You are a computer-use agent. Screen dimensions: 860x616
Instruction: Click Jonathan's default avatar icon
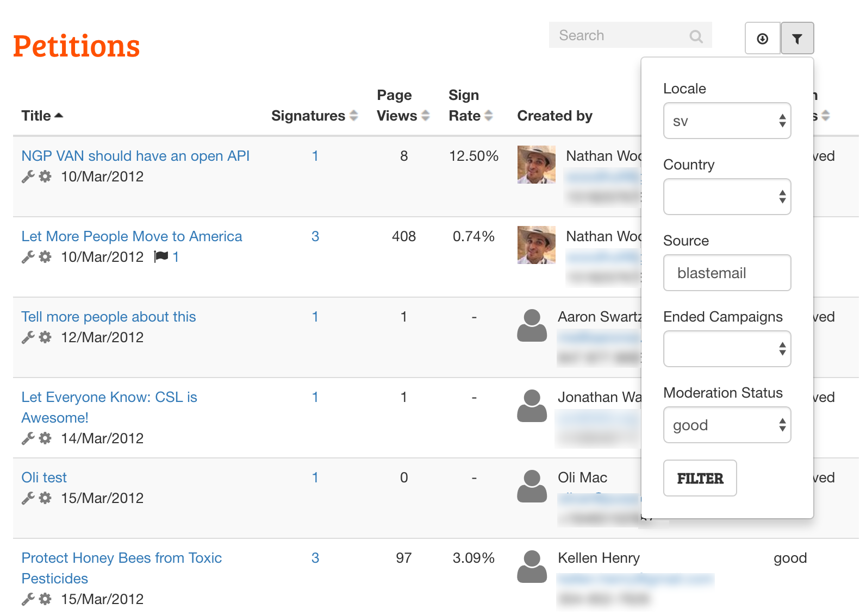tap(532, 406)
